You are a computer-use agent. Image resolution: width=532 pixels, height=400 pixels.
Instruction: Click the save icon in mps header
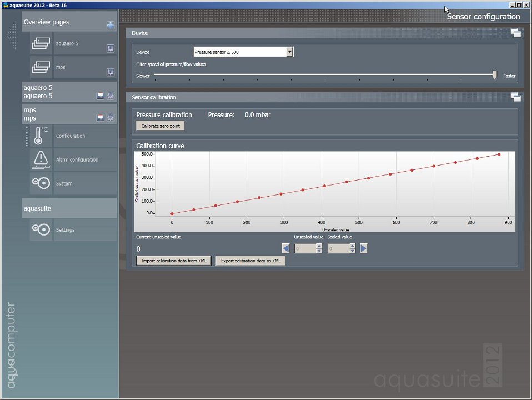click(x=100, y=118)
